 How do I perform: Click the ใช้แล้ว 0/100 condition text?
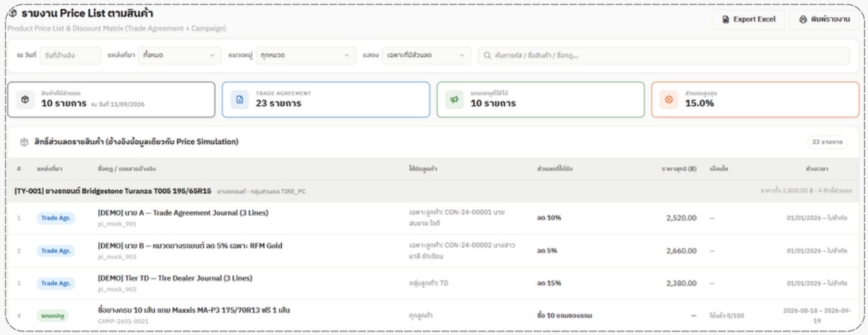click(727, 315)
